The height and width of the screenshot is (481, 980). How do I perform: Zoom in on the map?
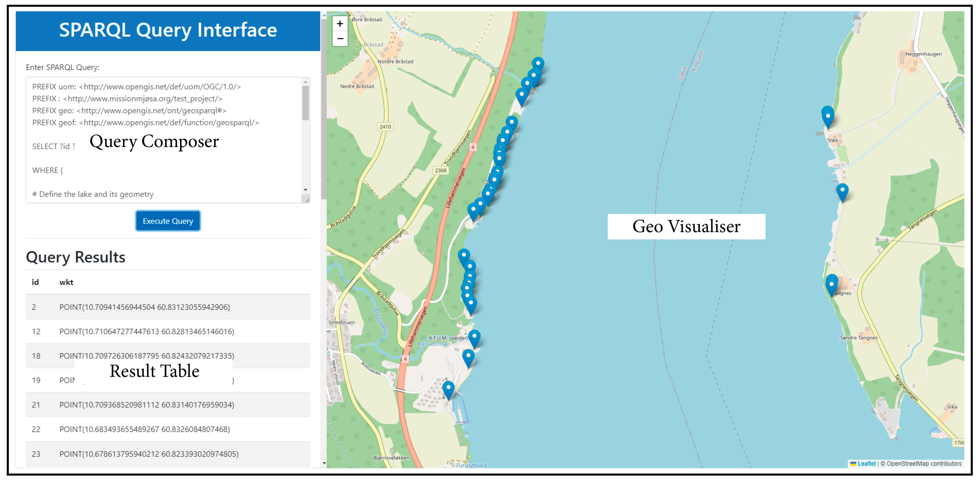coord(340,24)
